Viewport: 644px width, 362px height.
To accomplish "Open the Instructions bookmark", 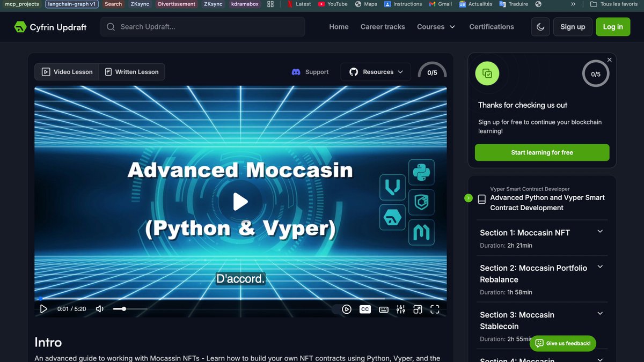I will [x=403, y=4].
